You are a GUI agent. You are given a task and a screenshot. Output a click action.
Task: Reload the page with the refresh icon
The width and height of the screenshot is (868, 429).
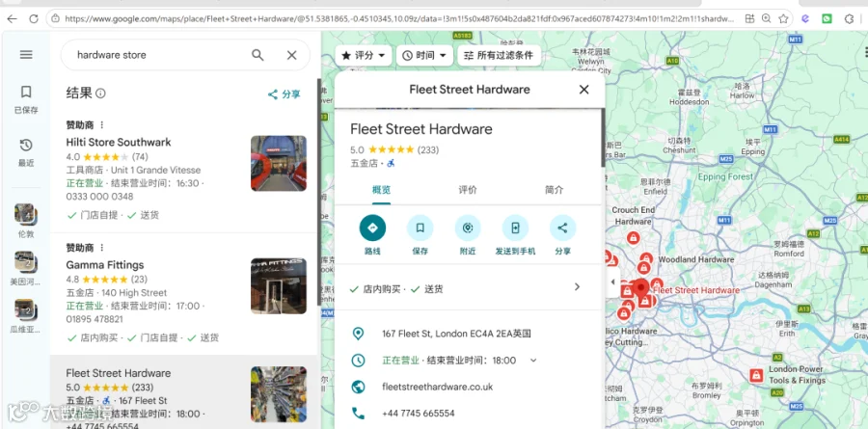coord(33,19)
